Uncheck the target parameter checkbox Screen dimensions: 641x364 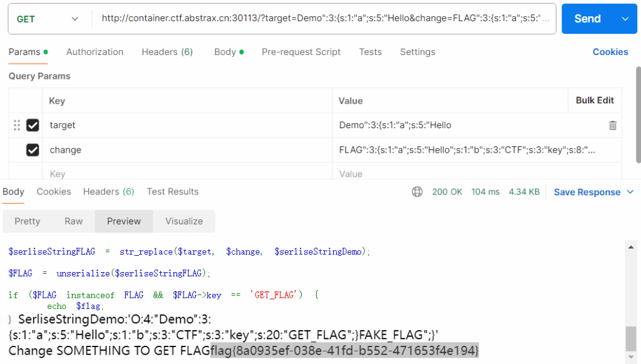(33, 125)
